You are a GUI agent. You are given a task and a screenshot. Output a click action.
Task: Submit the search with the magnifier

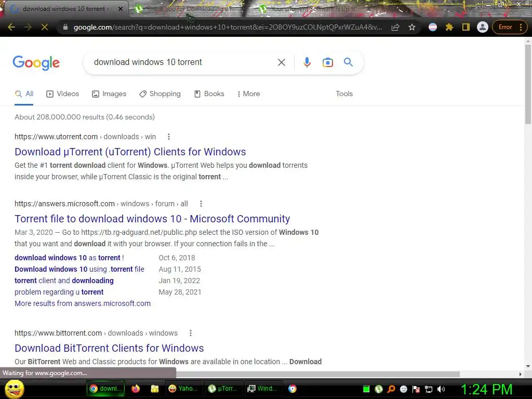click(x=348, y=62)
